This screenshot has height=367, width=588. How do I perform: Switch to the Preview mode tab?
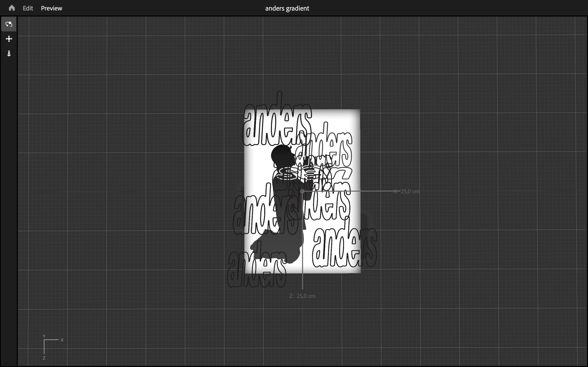tap(51, 8)
